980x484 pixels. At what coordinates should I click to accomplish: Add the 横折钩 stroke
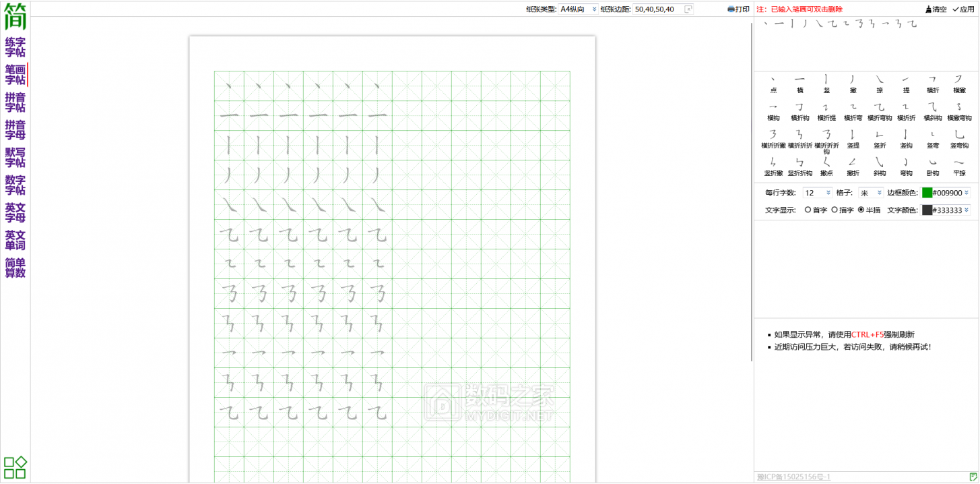coord(799,110)
